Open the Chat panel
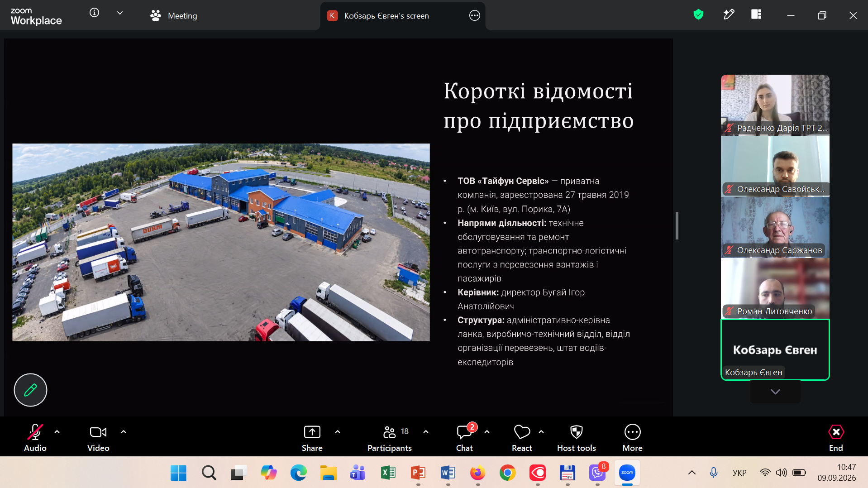This screenshot has width=868, height=488. 464,438
